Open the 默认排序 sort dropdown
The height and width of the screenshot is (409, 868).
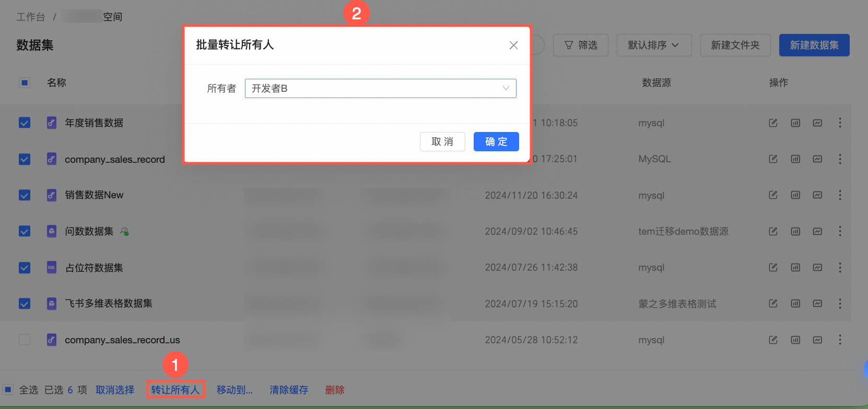click(x=654, y=45)
